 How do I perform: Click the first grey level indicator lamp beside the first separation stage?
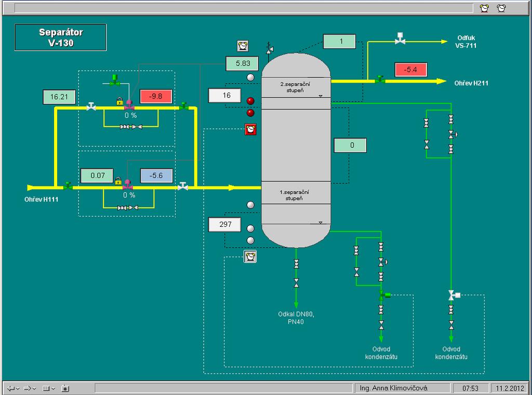(x=250, y=205)
